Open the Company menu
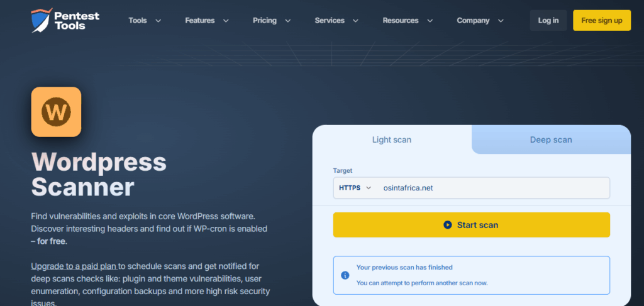This screenshot has width=644, height=306. pos(473,21)
